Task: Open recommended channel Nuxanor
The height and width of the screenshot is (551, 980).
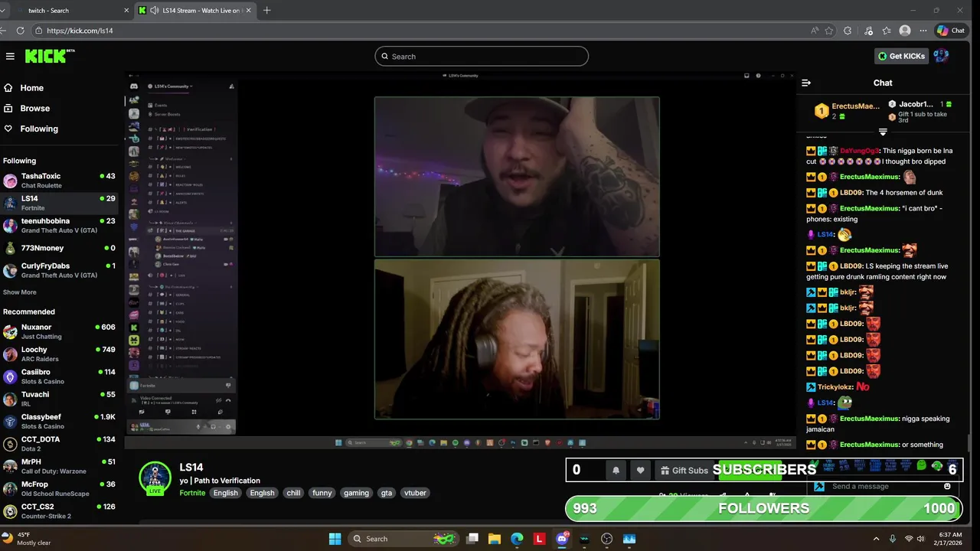Action: pyautogui.click(x=60, y=331)
